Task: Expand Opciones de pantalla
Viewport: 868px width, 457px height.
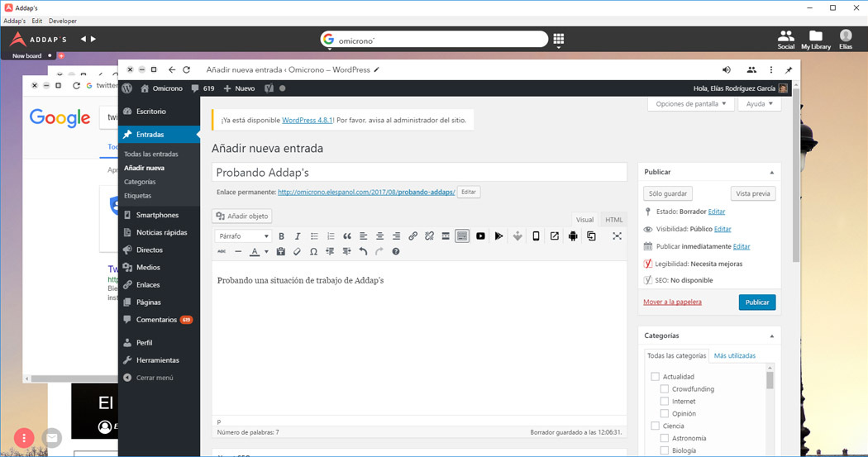Action: point(691,104)
